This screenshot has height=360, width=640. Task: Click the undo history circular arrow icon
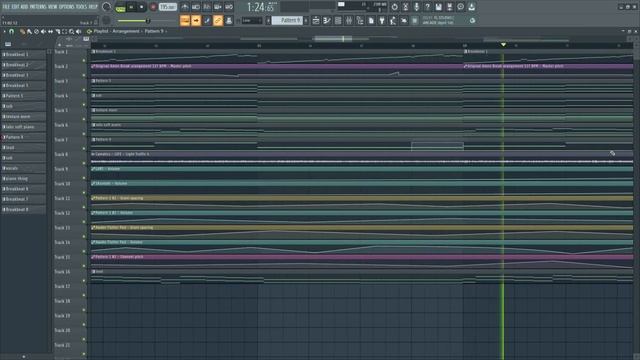click(394, 7)
